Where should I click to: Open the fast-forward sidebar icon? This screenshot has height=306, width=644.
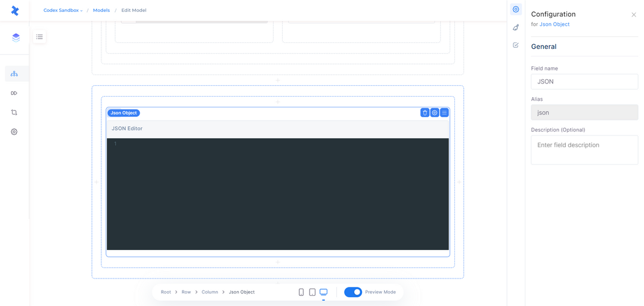coord(14,93)
